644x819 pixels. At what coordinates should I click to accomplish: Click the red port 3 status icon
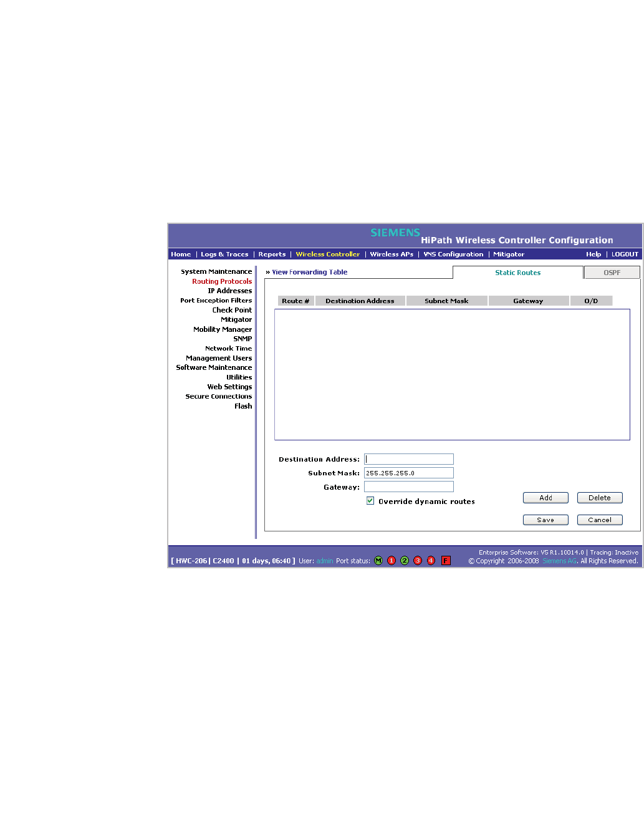pyautogui.click(x=418, y=561)
